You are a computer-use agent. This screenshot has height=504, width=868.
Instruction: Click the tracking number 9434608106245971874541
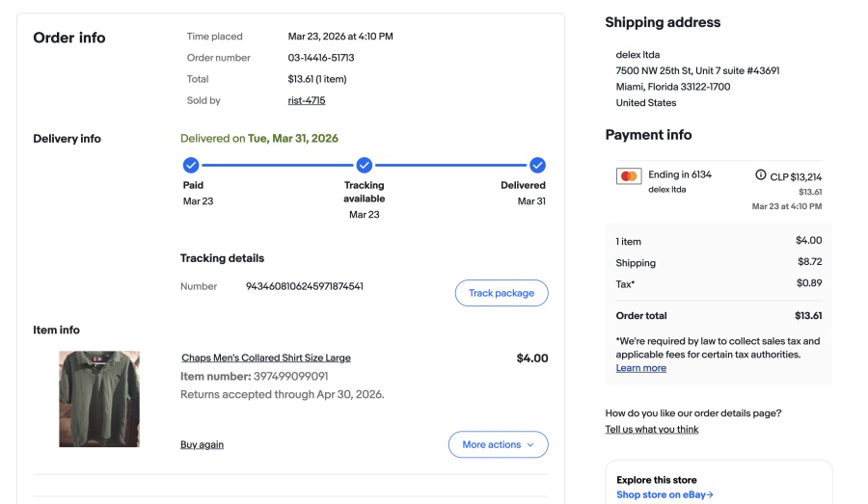[x=304, y=286]
